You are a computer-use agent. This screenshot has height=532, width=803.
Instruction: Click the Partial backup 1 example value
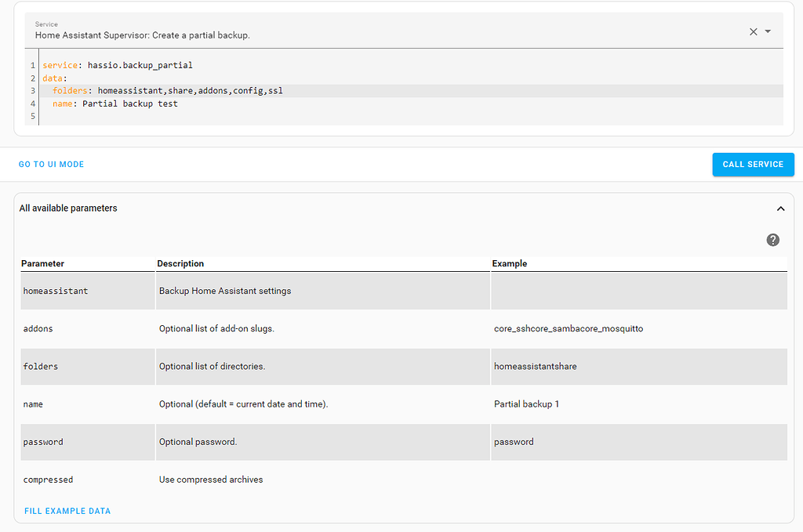click(x=529, y=404)
